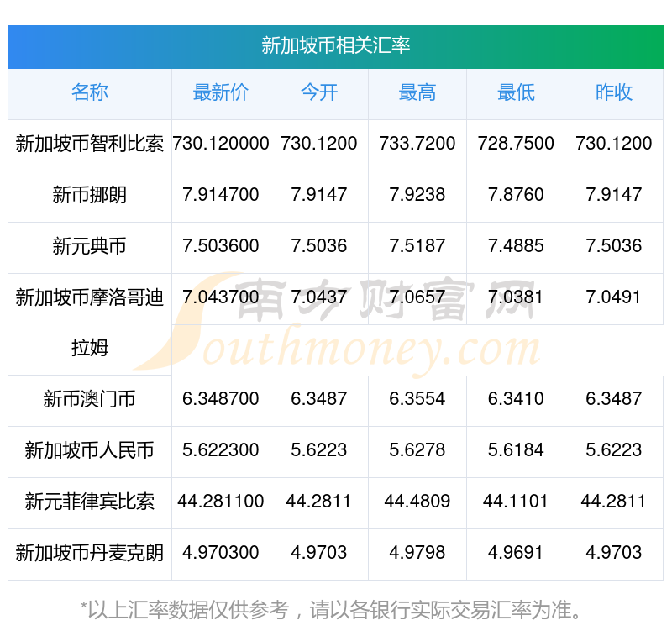Screen dimensions: 672x636
Task: Click the 昨收 value 7.0491
Action: pos(614,297)
